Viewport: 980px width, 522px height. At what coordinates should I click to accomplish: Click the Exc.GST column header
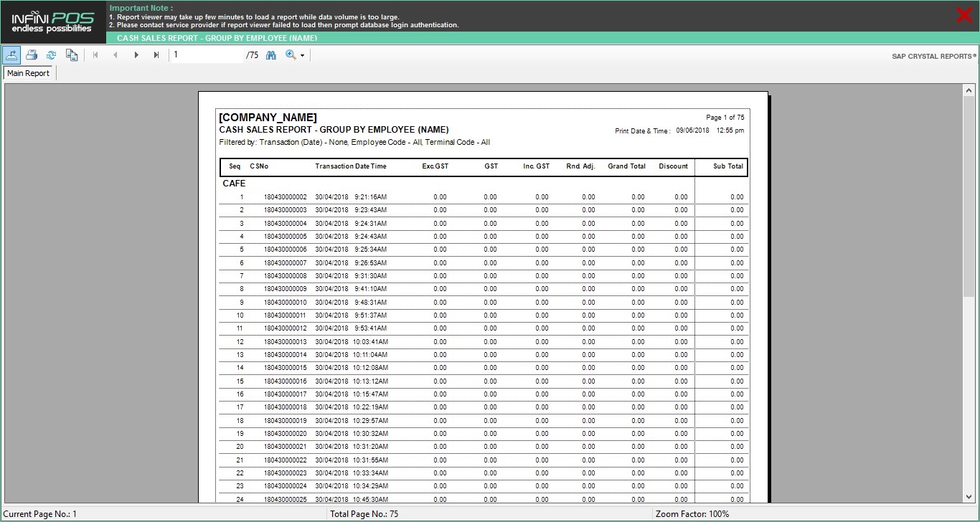(x=435, y=166)
